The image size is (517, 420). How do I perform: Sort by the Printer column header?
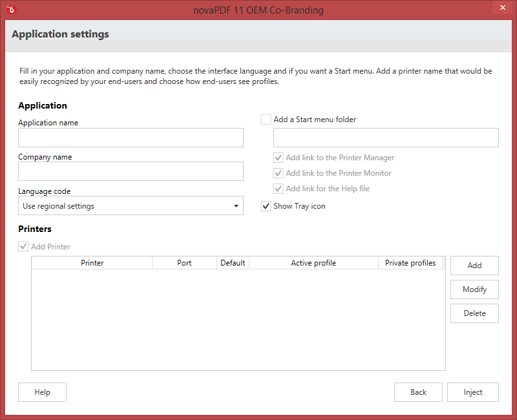92,263
